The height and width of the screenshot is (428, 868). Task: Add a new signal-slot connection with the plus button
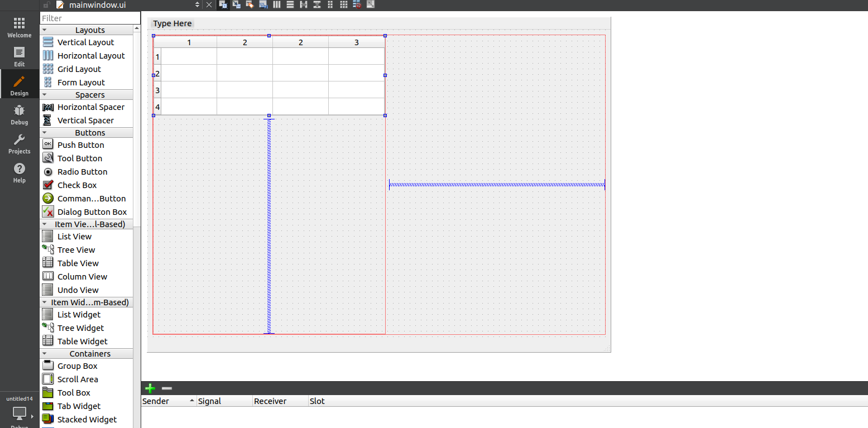coord(150,388)
